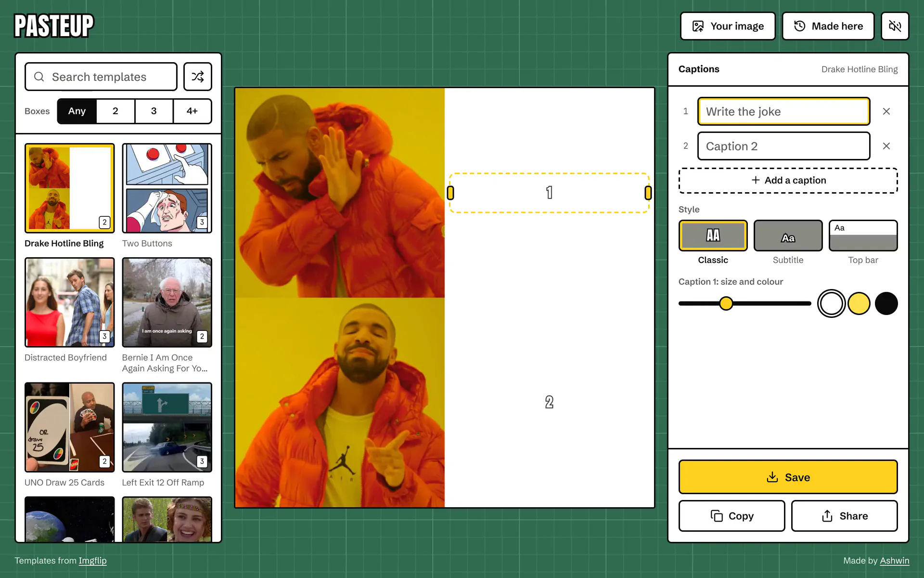Screen dimensions: 924x578
Task: Choose the Classic caption style
Action: 713,236
